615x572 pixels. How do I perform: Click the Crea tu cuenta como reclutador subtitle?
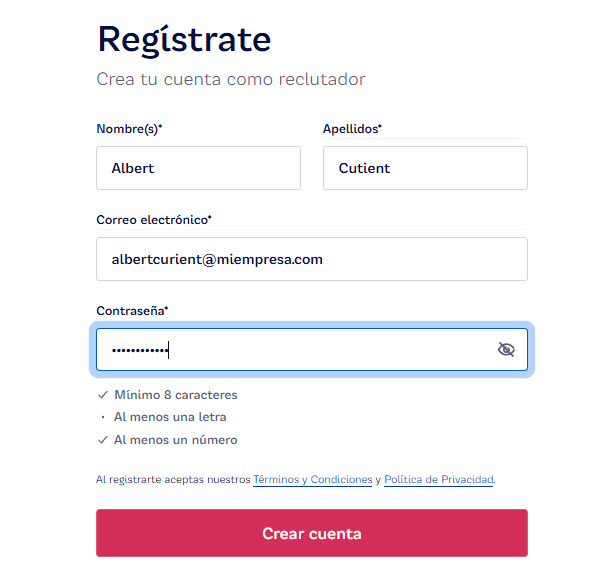(x=231, y=79)
